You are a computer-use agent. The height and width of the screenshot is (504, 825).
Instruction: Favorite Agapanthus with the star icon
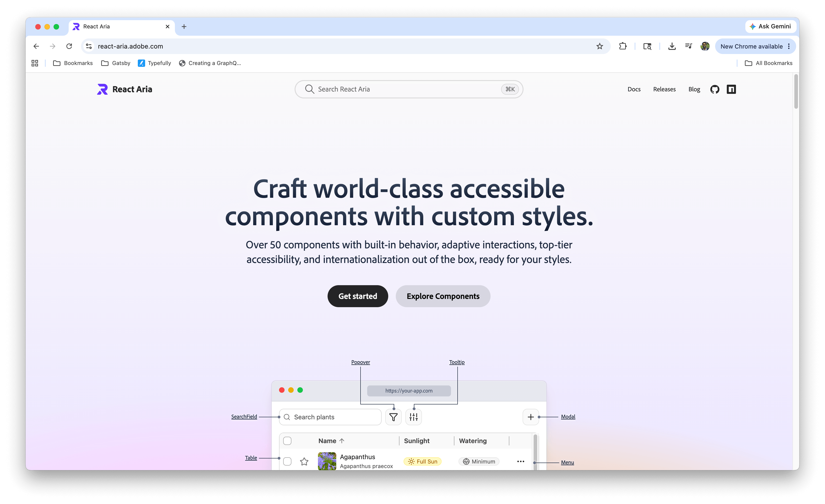[304, 461]
